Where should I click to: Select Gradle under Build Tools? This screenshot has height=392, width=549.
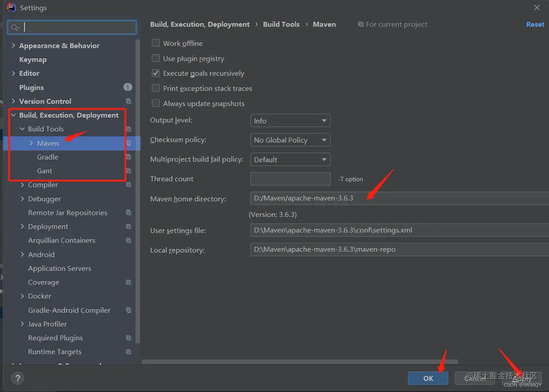coord(48,157)
